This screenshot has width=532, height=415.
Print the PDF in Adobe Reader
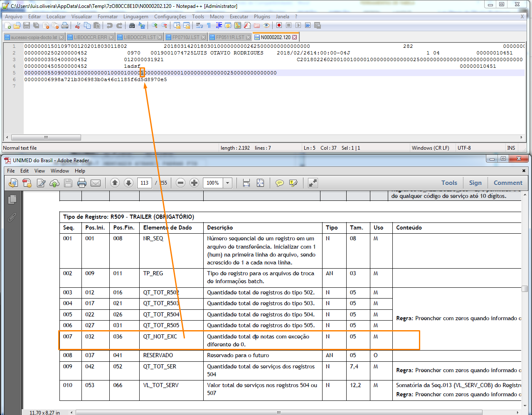point(82,183)
